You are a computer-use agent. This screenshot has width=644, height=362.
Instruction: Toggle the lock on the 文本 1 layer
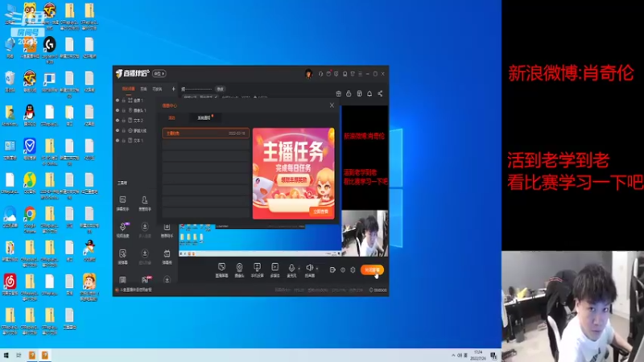coord(124,141)
